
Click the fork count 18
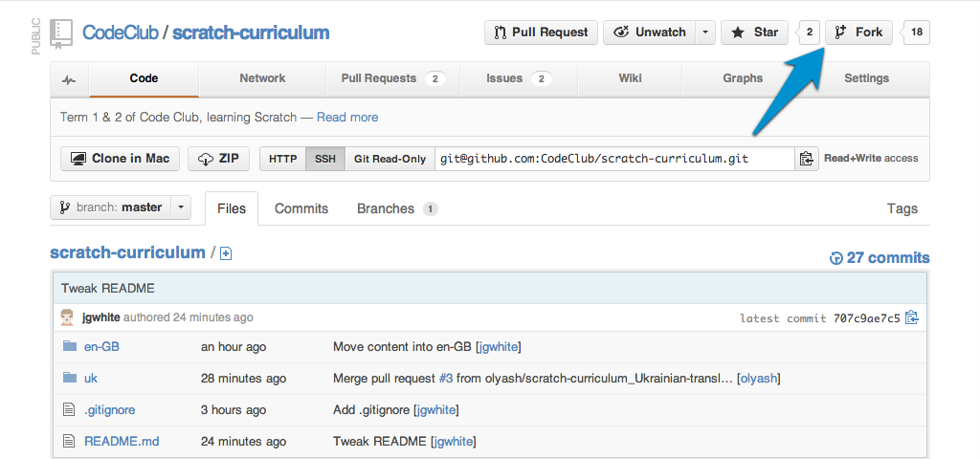916,33
